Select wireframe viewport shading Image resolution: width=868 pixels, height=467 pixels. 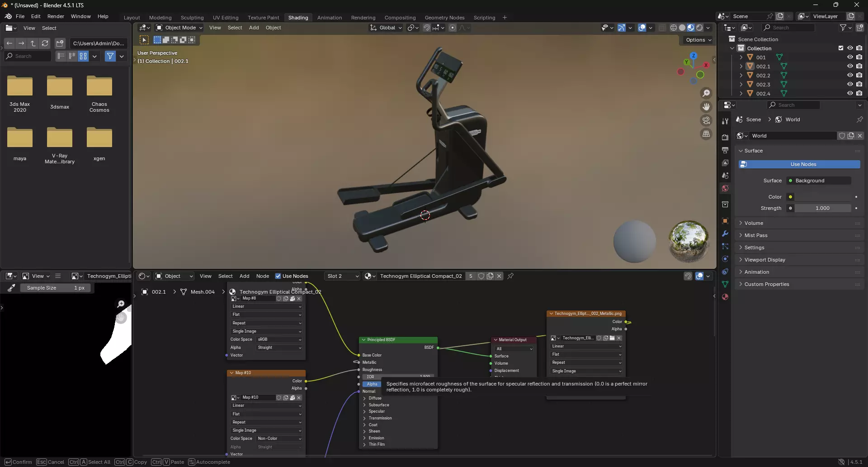pos(674,28)
